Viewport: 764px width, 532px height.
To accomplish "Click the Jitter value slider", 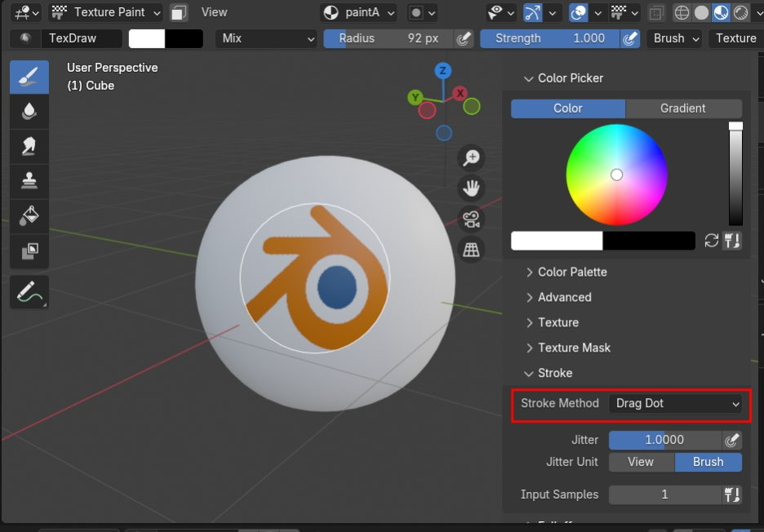I will point(665,440).
